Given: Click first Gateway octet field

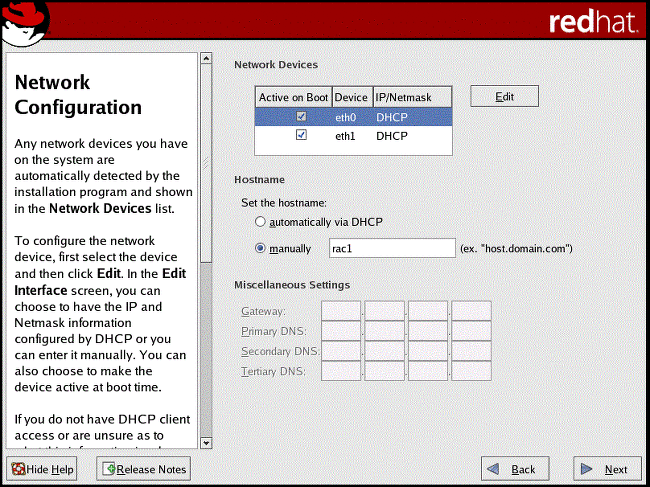Looking at the screenshot, I should [x=341, y=311].
